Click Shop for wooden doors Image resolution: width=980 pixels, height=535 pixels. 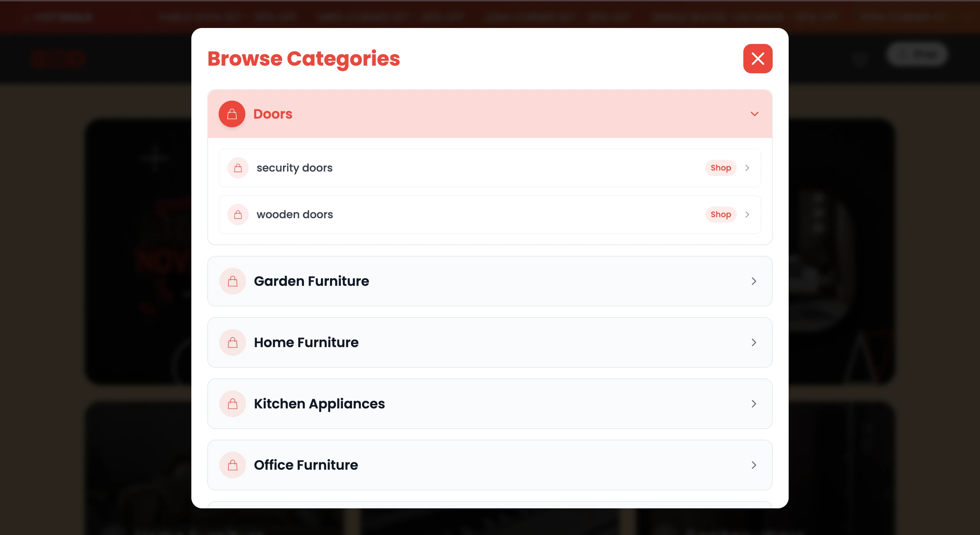point(721,214)
